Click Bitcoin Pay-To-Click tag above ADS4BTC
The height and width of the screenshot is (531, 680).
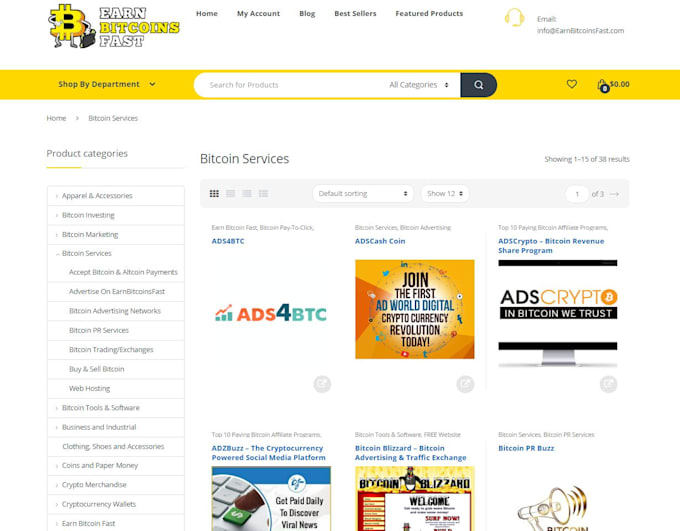click(x=287, y=228)
